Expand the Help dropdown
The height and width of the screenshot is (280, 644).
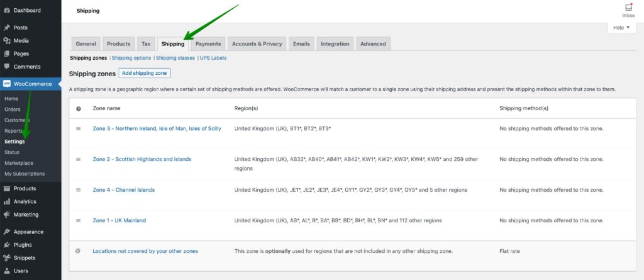pyautogui.click(x=621, y=28)
